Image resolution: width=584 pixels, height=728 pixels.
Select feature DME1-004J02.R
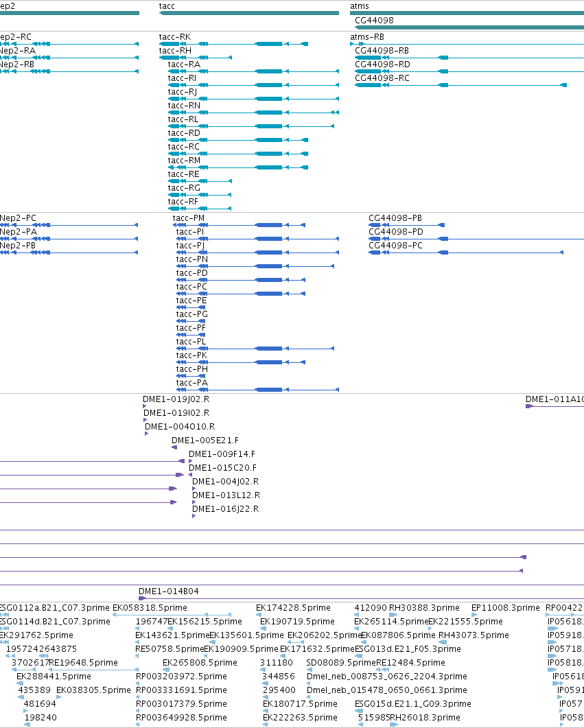194,489
